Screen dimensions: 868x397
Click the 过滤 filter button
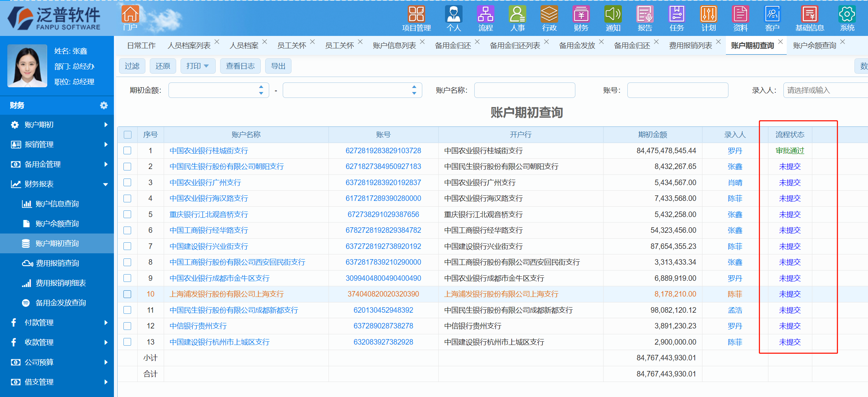(132, 66)
